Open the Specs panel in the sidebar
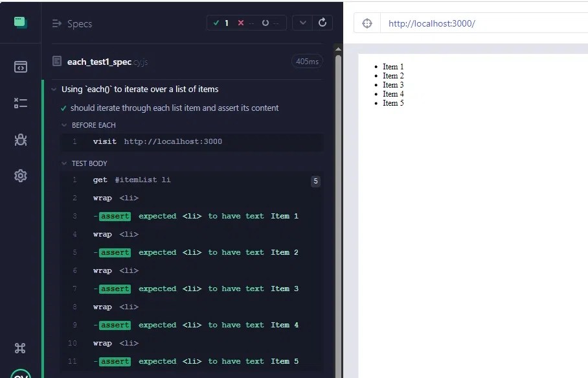Viewport: 588px width, 378px height. pos(21,66)
